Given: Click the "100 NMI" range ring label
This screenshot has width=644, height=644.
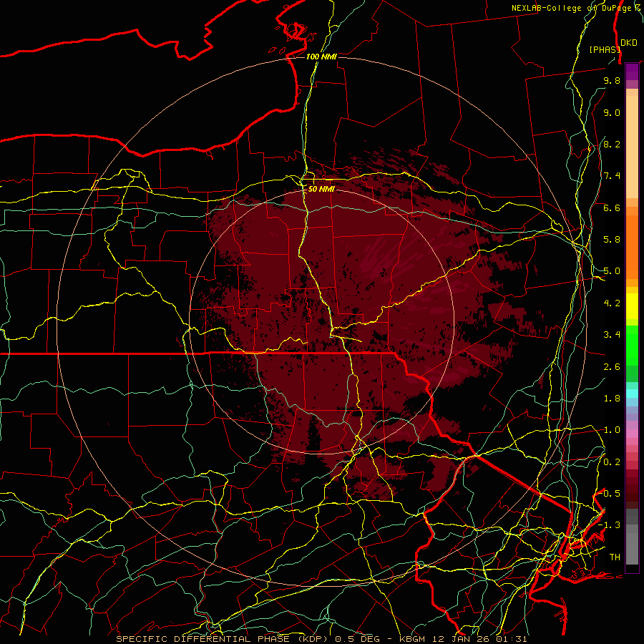Looking at the screenshot, I should click(321, 57).
